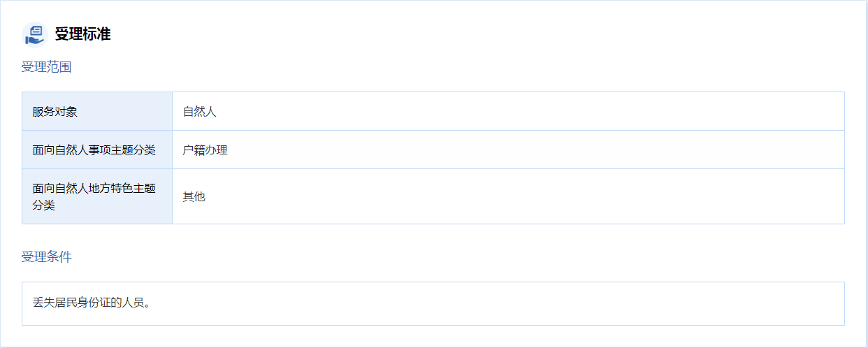Click the empty area right of 其他

point(524,196)
